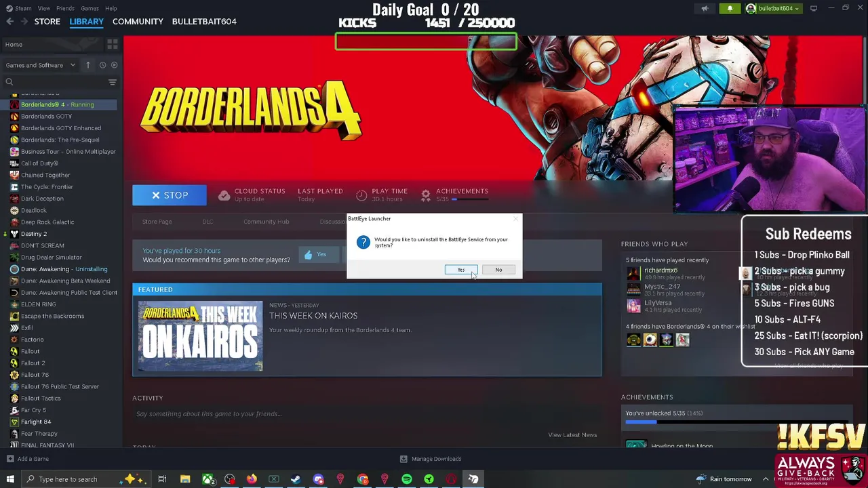
Task: Open the Help menu
Action: click(x=111, y=8)
